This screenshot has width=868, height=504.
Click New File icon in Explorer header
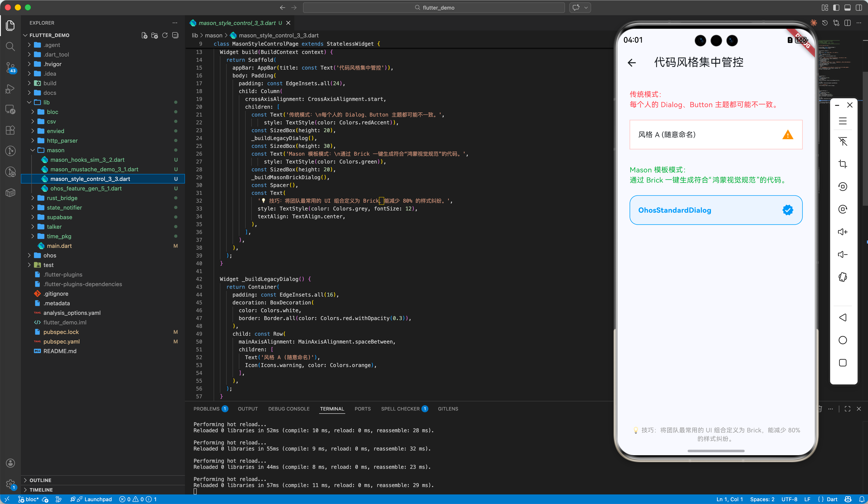pyautogui.click(x=144, y=35)
